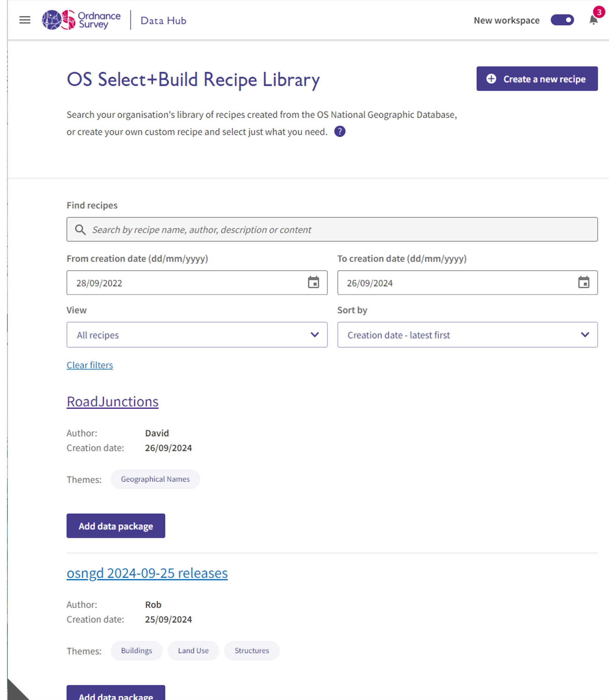Add data package for RoadJunctions
This screenshot has width=609, height=700.
(116, 526)
